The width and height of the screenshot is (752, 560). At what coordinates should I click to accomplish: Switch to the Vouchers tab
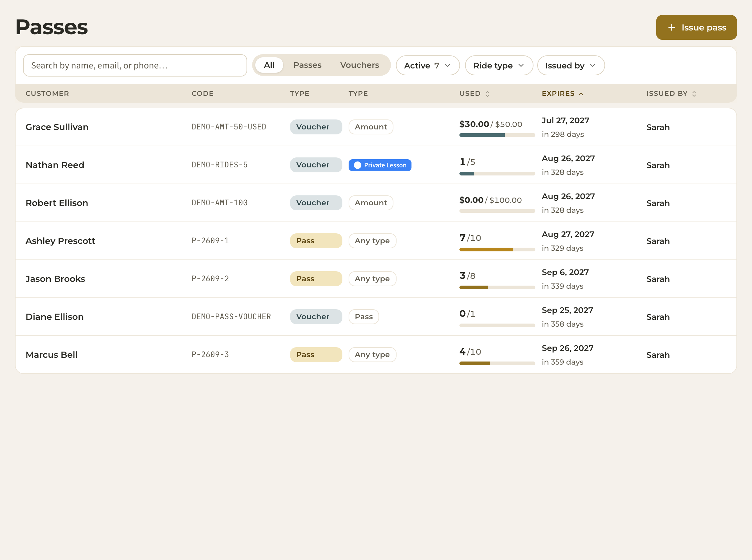[x=360, y=65]
